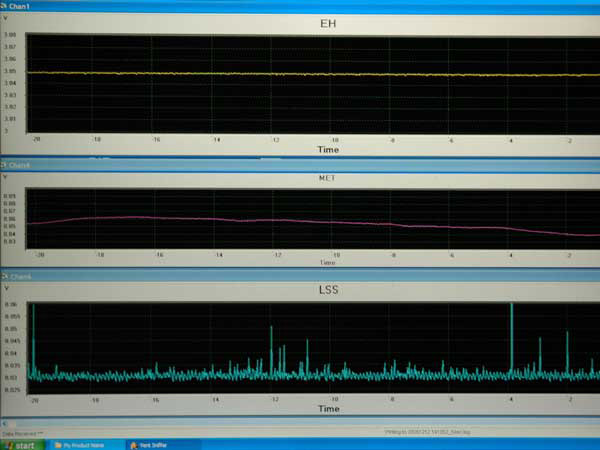
Task: Click the LSS chart title
Action: [328, 290]
